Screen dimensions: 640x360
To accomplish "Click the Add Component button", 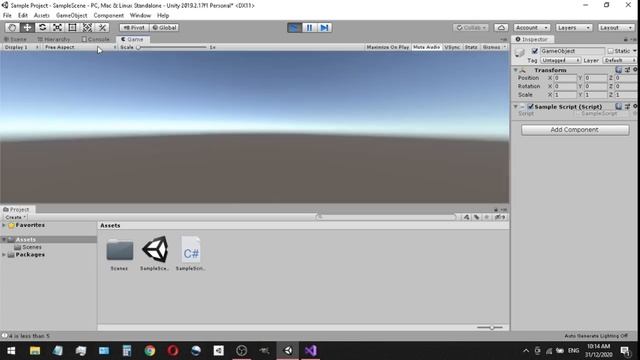I will 575,130.
